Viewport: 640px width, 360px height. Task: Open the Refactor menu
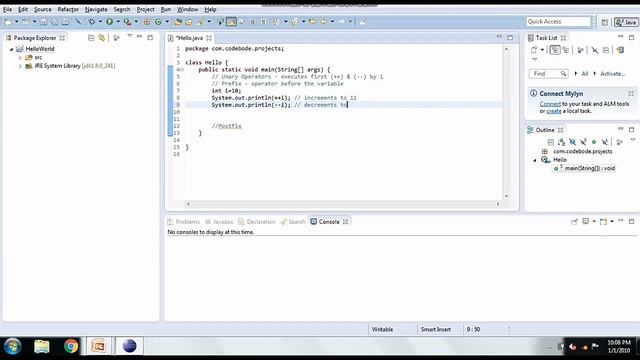(x=68, y=9)
